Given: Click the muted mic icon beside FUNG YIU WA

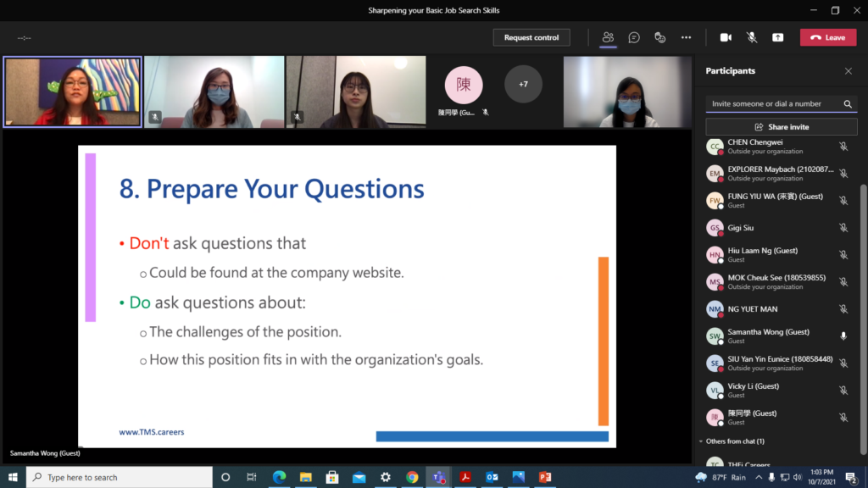Looking at the screenshot, I should (x=843, y=201).
